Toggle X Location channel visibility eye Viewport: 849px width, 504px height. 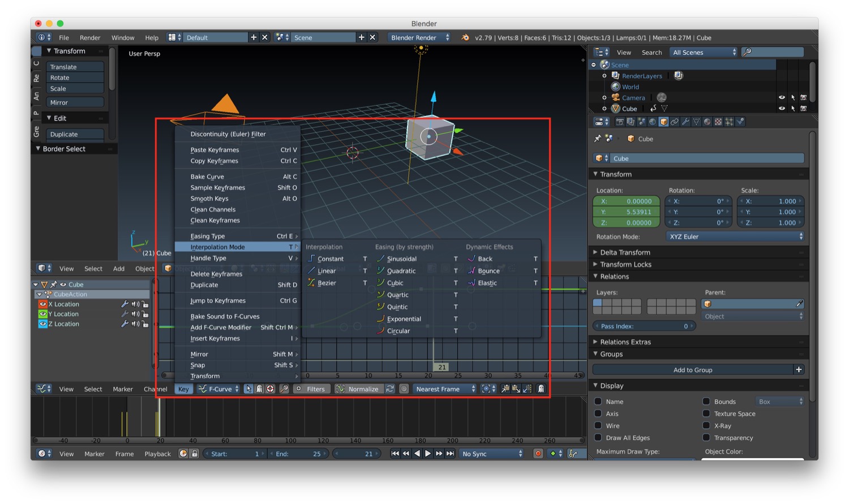[42, 304]
